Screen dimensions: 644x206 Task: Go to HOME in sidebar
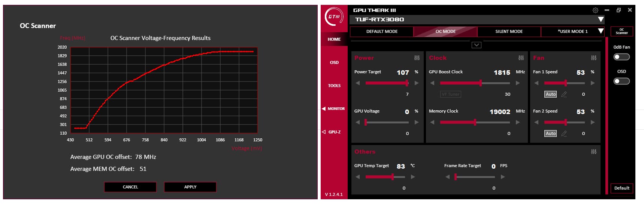coord(334,39)
